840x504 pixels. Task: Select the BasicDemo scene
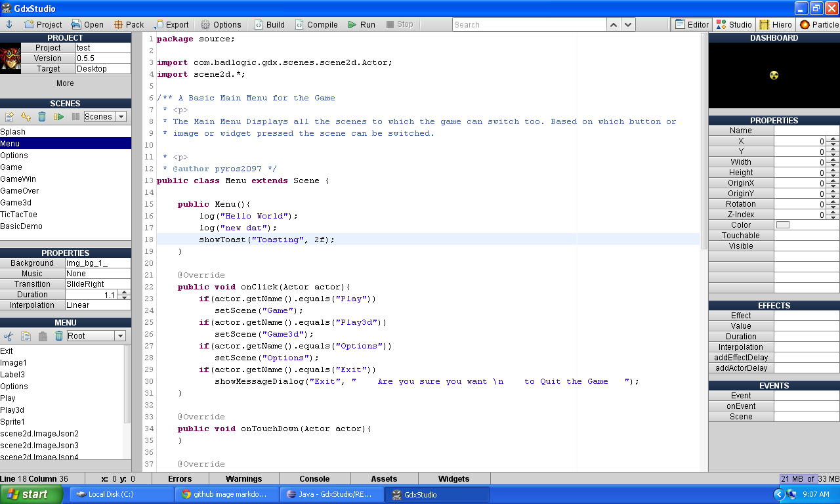pos(66,226)
